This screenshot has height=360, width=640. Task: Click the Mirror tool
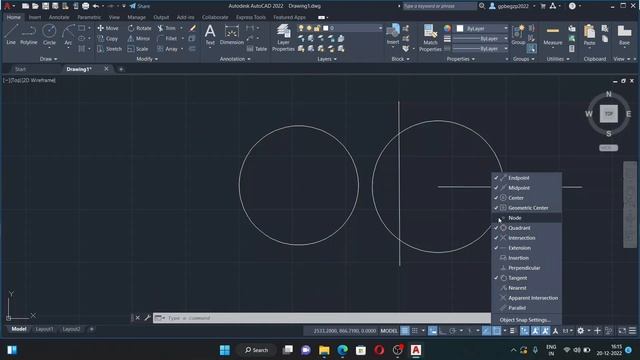pos(139,38)
